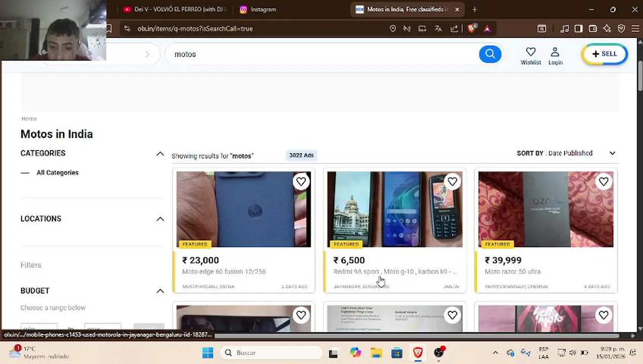Collapse the CATEGORIES section chevron
The width and height of the screenshot is (643, 364).
click(x=160, y=154)
